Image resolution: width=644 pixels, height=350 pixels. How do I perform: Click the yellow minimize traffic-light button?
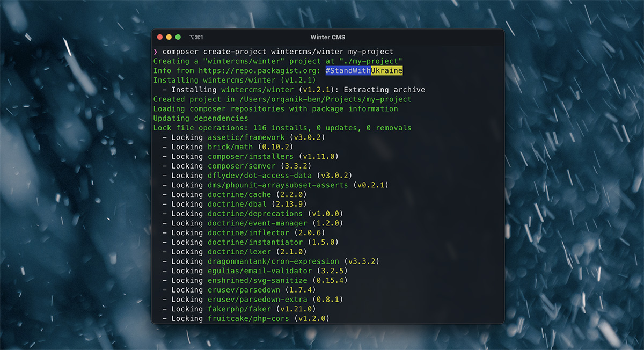point(169,37)
